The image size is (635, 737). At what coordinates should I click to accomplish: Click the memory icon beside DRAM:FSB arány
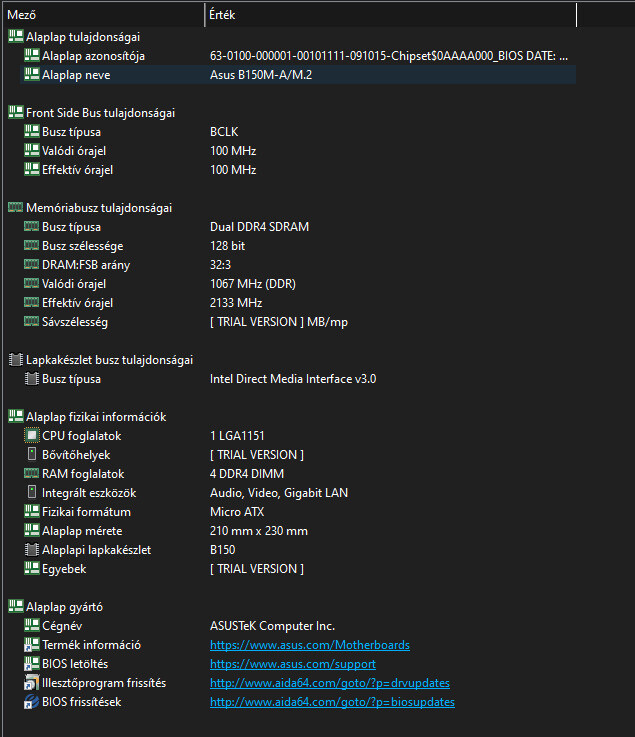(32, 265)
